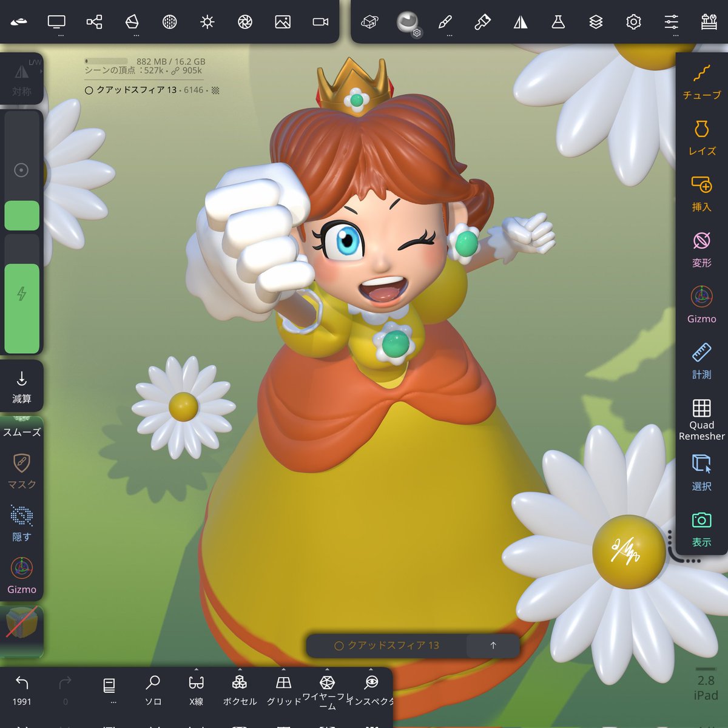
Task: Toggle スムーズ smooth mode
Action: 22,428
